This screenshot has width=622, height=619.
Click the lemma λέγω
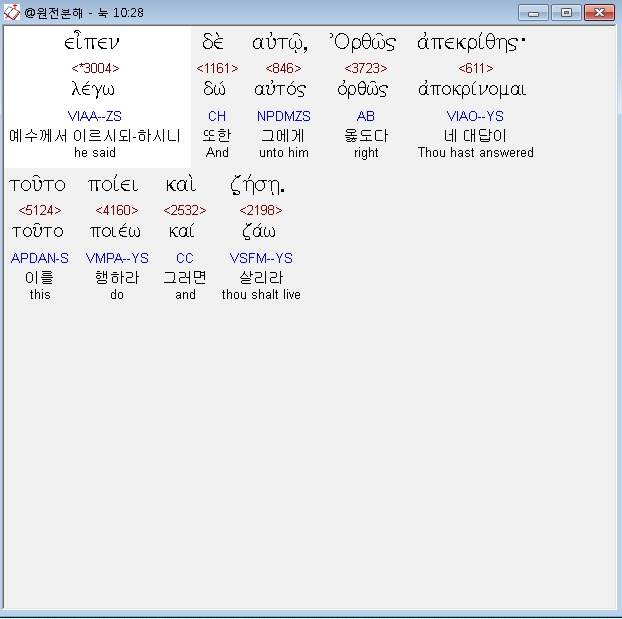coord(93,90)
